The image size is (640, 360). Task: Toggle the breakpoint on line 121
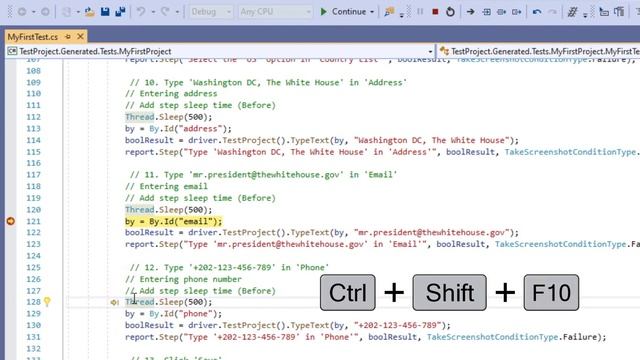pos(11,221)
